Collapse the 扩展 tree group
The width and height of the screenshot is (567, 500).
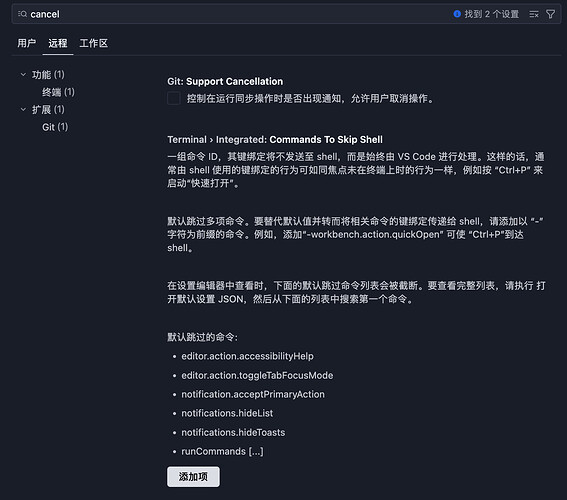click(x=24, y=109)
